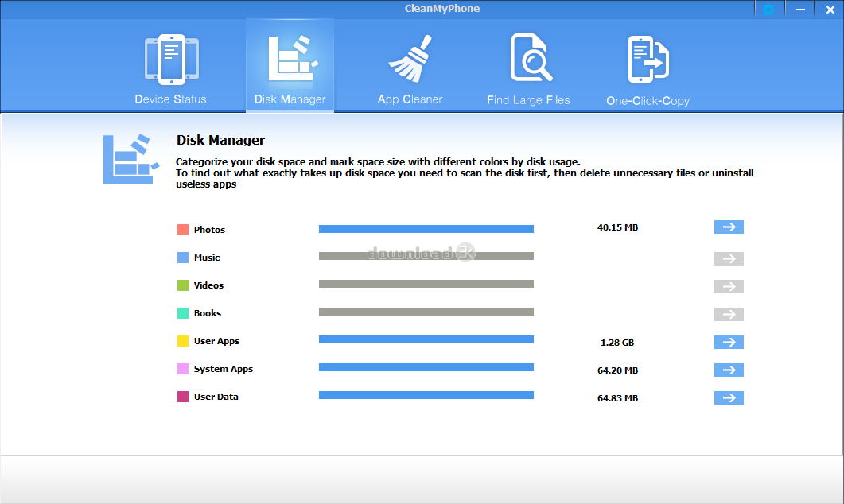Viewport: 844px width, 504px height.
Task: Open settings via the gear icon
Action: (x=768, y=10)
